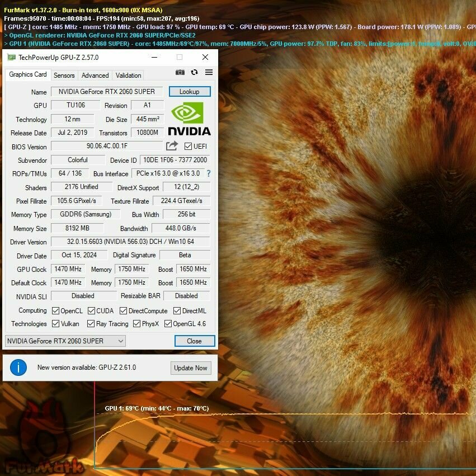Toggle the OpenCL checkbox

tap(55, 311)
